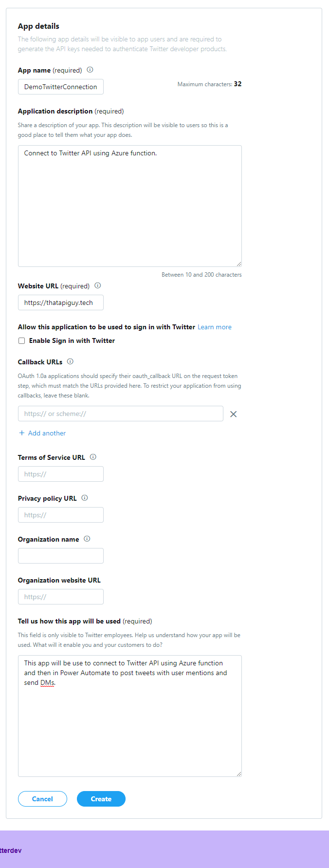
Task: Click the Callback URLs info icon
Action: click(x=70, y=361)
